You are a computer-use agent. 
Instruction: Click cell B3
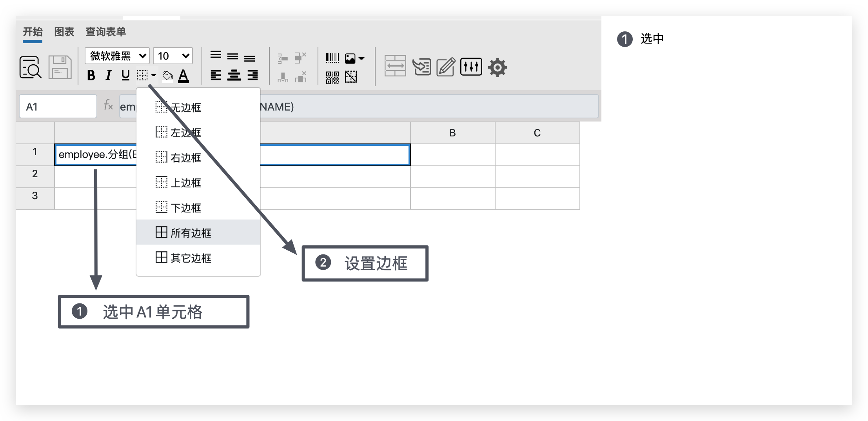[x=453, y=199]
